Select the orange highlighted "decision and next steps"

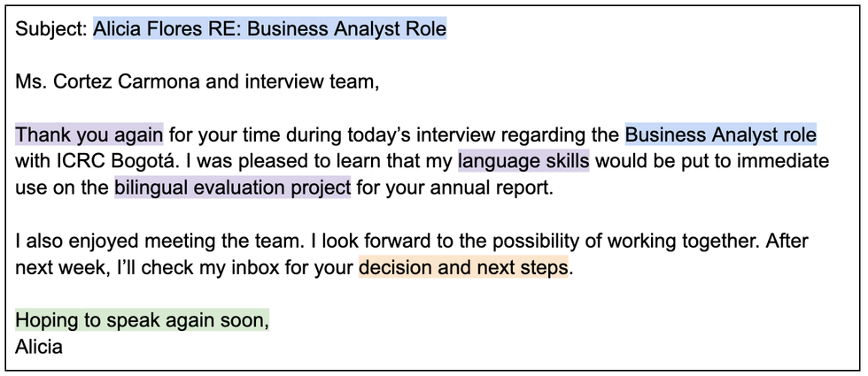coord(462,267)
